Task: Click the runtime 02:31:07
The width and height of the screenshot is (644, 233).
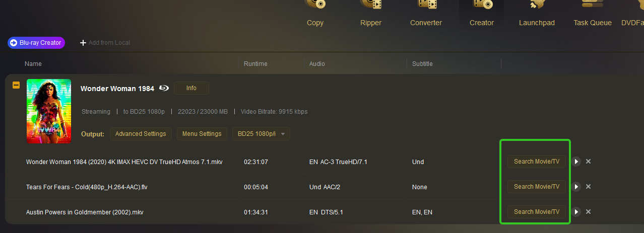Action: pyautogui.click(x=255, y=162)
